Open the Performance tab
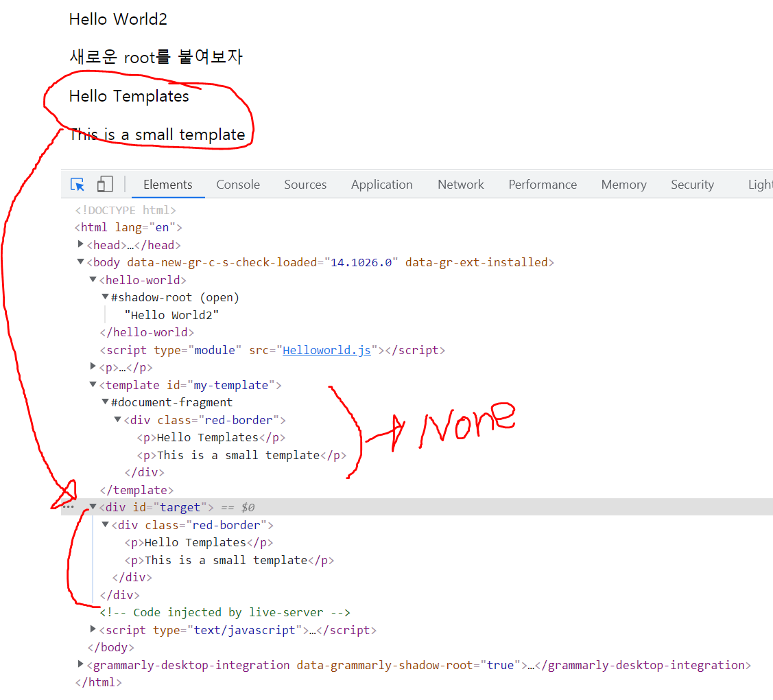 click(x=543, y=185)
